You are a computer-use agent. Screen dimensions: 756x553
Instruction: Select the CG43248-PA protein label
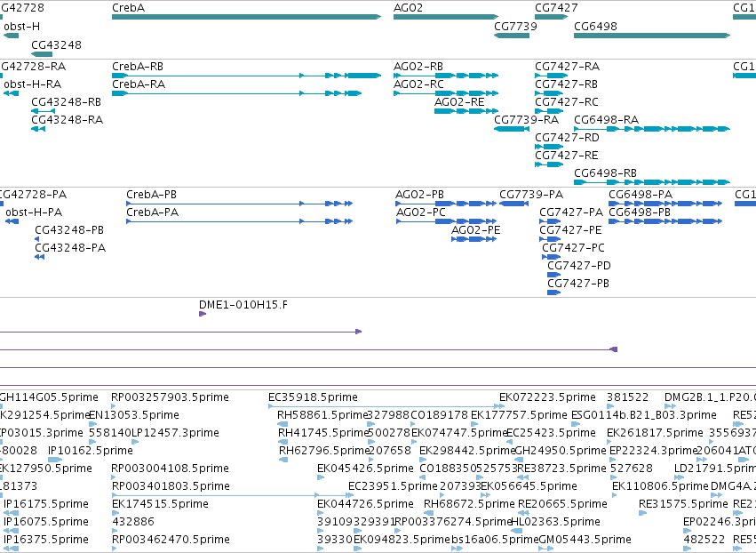70,248
